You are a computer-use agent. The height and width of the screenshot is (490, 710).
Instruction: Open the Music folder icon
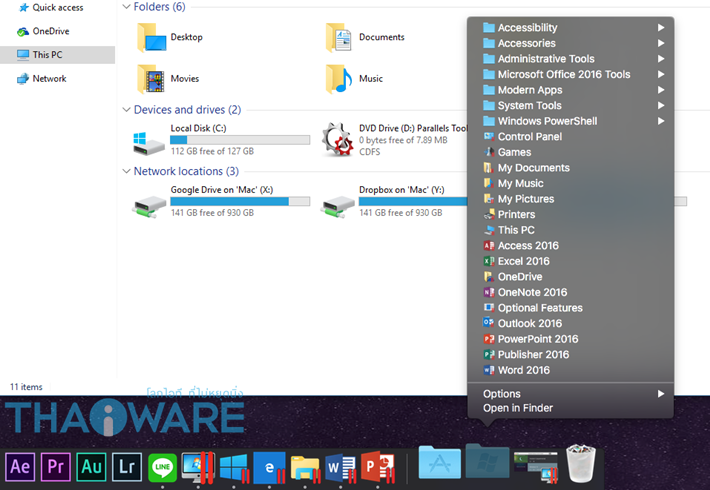click(x=338, y=79)
